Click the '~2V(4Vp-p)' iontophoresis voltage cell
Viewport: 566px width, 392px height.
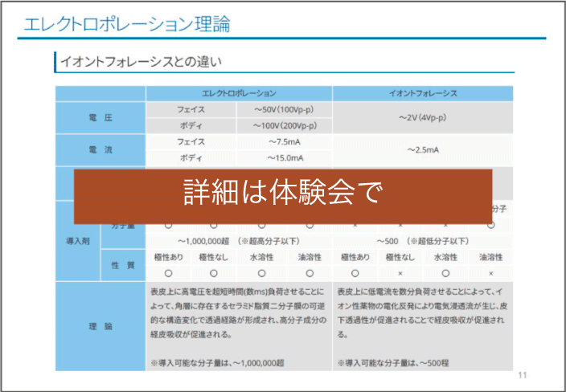[x=423, y=117]
